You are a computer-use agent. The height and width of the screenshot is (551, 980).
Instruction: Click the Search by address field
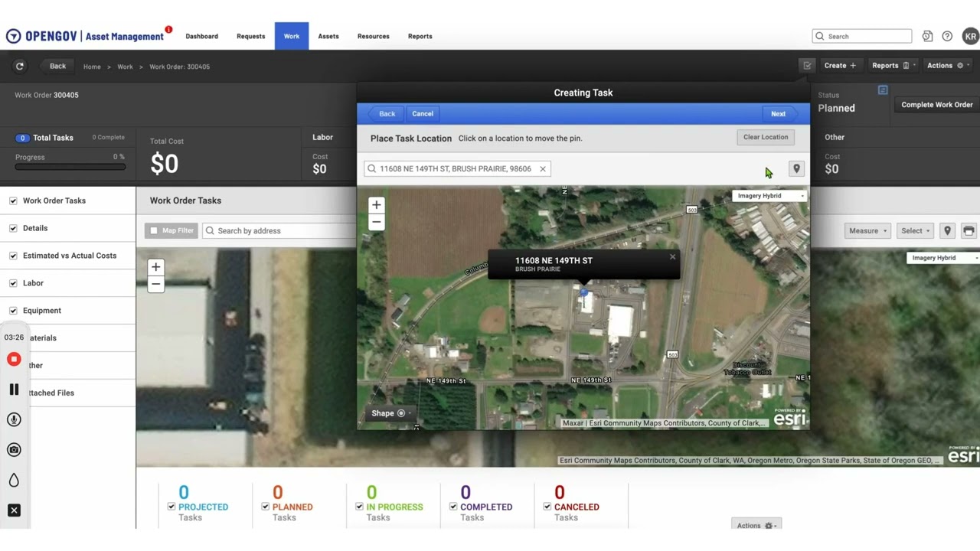pyautogui.click(x=279, y=231)
